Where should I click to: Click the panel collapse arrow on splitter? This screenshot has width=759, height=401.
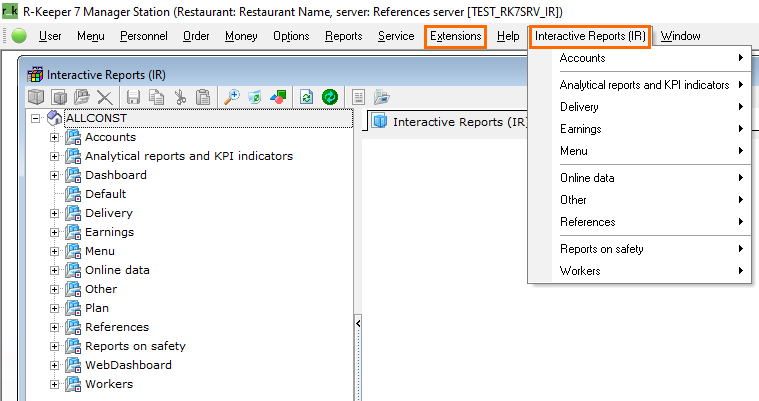coord(358,323)
